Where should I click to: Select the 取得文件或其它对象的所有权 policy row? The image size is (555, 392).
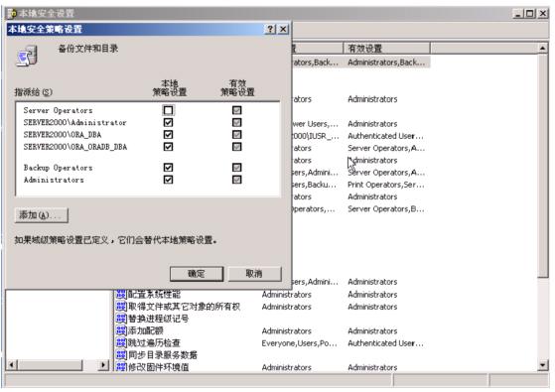click(x=272, y=307)
